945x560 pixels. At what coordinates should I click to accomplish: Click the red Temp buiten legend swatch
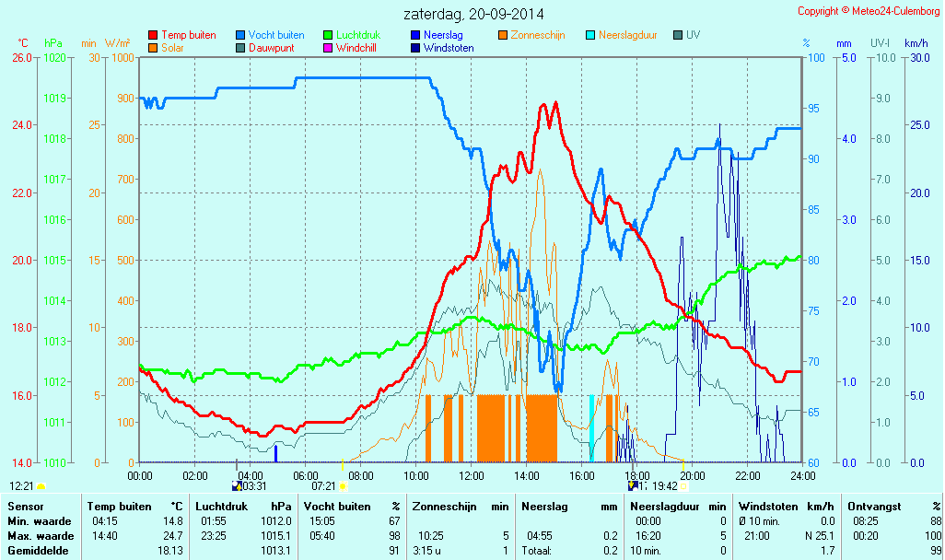153,35
